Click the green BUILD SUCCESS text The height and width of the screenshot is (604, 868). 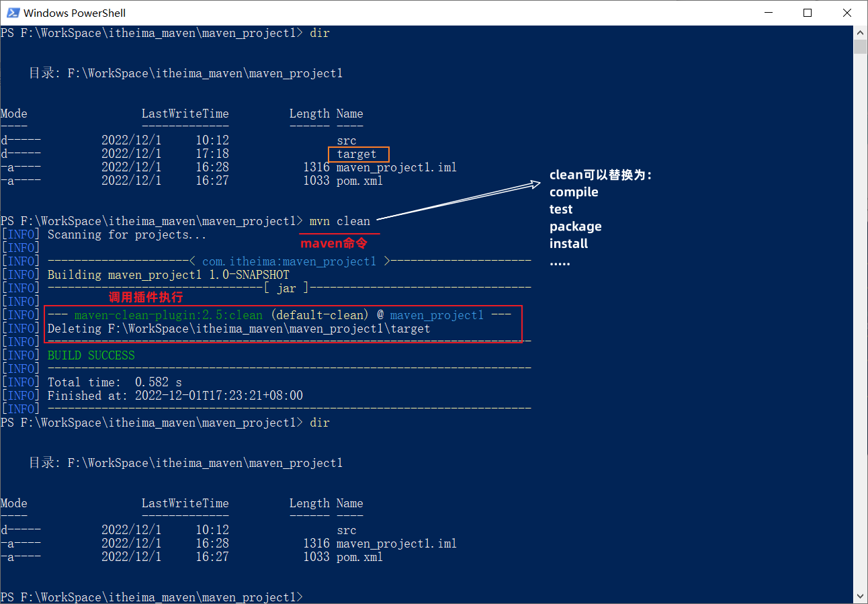pos(91,355)
